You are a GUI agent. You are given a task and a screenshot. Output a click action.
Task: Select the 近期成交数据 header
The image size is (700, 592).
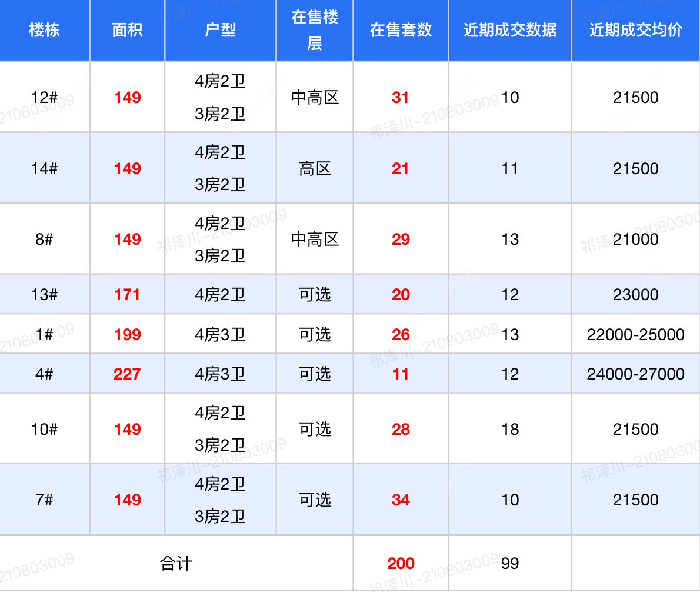pyautogui.click(x=509, y=30)
